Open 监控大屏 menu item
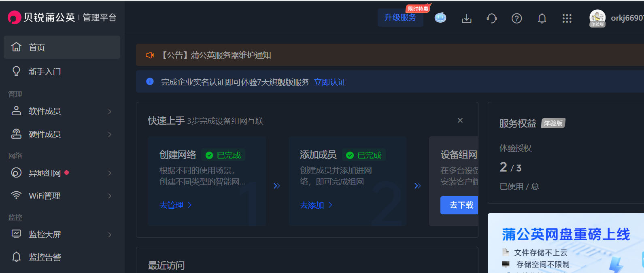This screenshot has width=644, height=273. coord(62,234)
